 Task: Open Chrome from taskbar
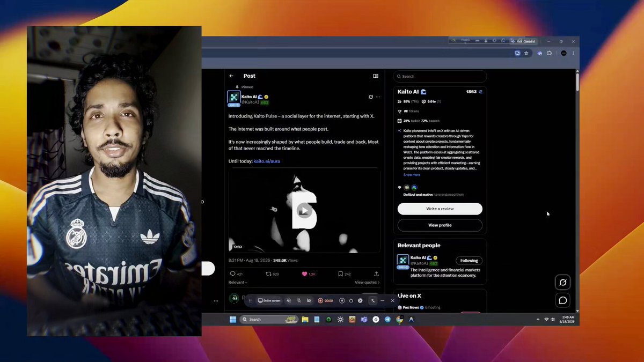[x=399, y=319]
